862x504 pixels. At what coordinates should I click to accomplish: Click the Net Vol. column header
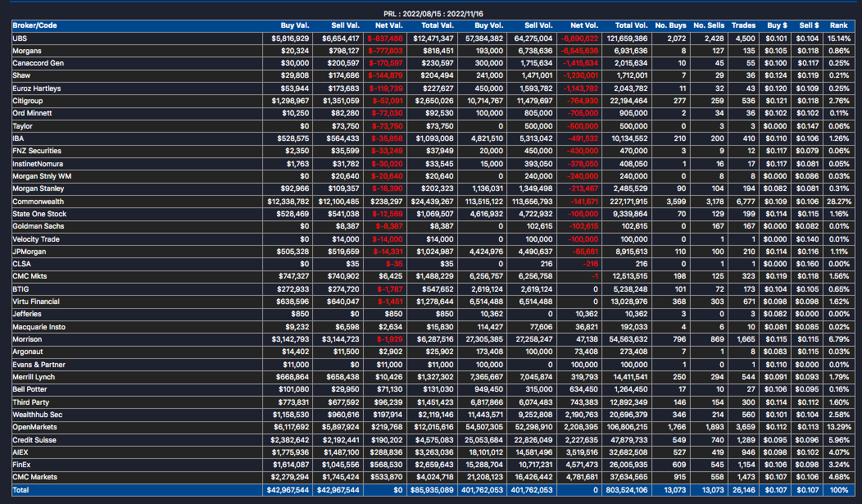[x=584, y=25]
